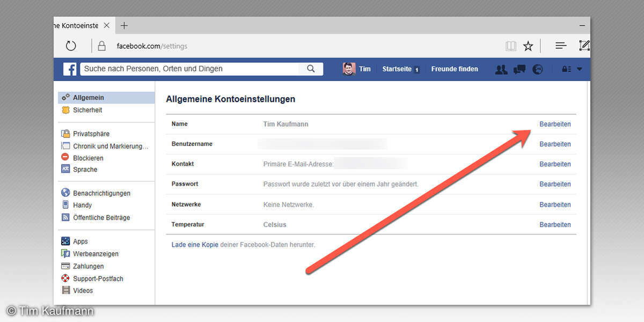
Task: Click the Sprache icon
Action: [65, 169]
